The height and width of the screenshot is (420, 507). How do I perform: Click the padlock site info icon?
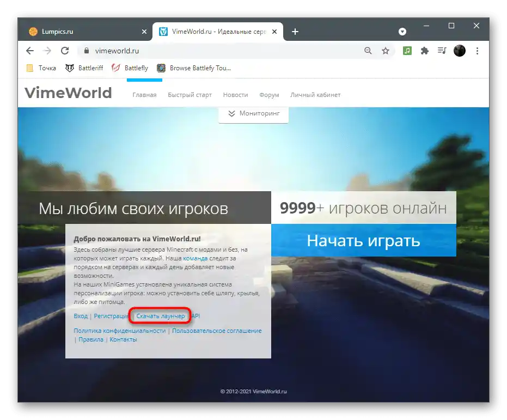coord(87,51)
